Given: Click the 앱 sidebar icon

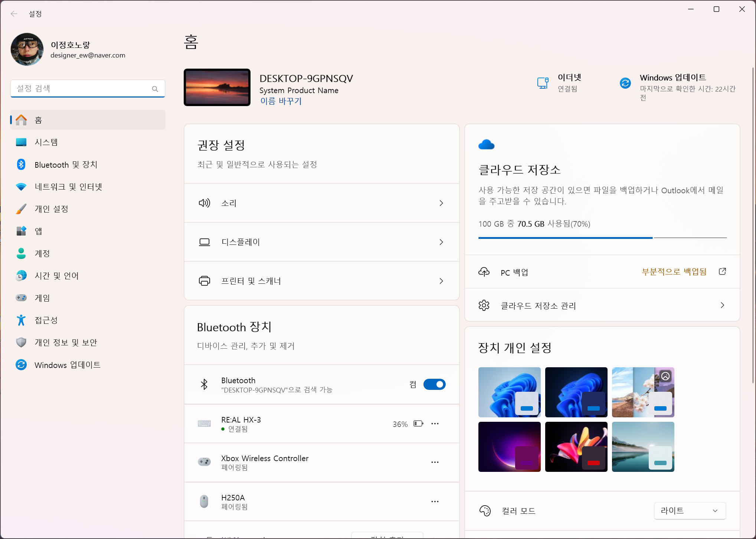Looking at the screenshot, I should pyautogui.click(x=21, y=231).
